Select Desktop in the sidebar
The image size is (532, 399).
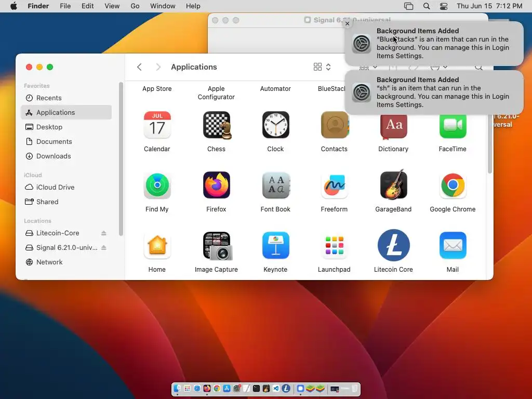pyautogui.click(x=66, y=127)
